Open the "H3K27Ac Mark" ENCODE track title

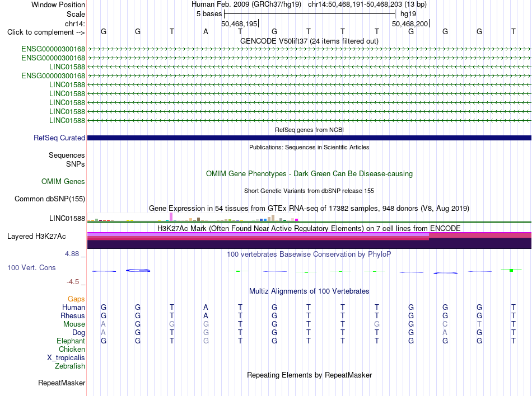coord(309,228)
